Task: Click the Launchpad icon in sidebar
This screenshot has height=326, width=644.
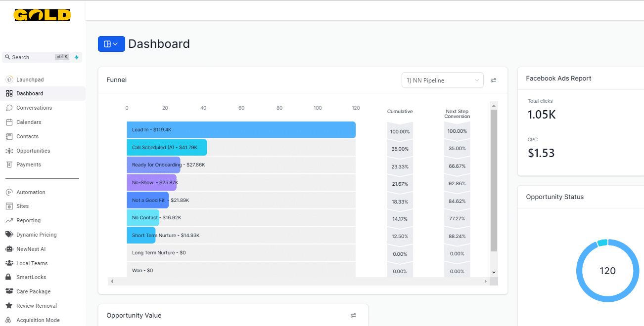Action: click(x=9, y=80)
